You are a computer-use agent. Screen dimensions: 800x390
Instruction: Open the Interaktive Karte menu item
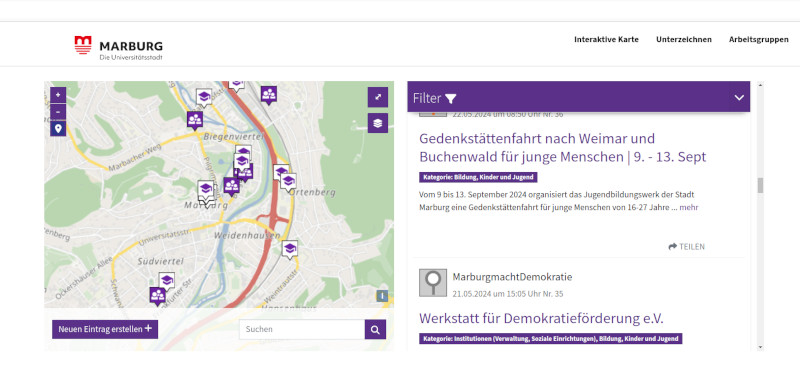606,39
